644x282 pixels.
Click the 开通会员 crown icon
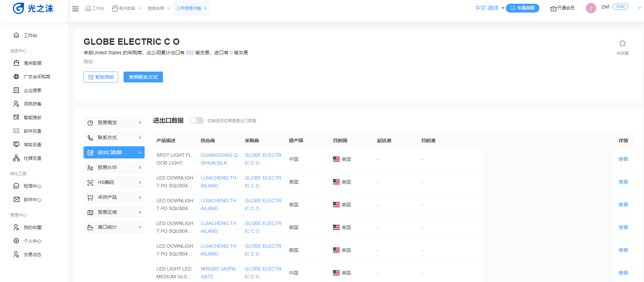tap(553, 8)
